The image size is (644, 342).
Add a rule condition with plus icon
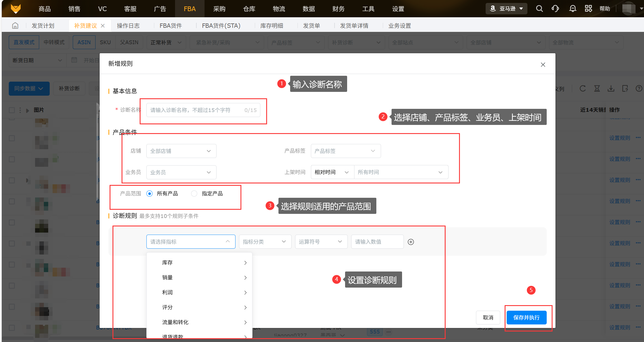click(411, 242)
